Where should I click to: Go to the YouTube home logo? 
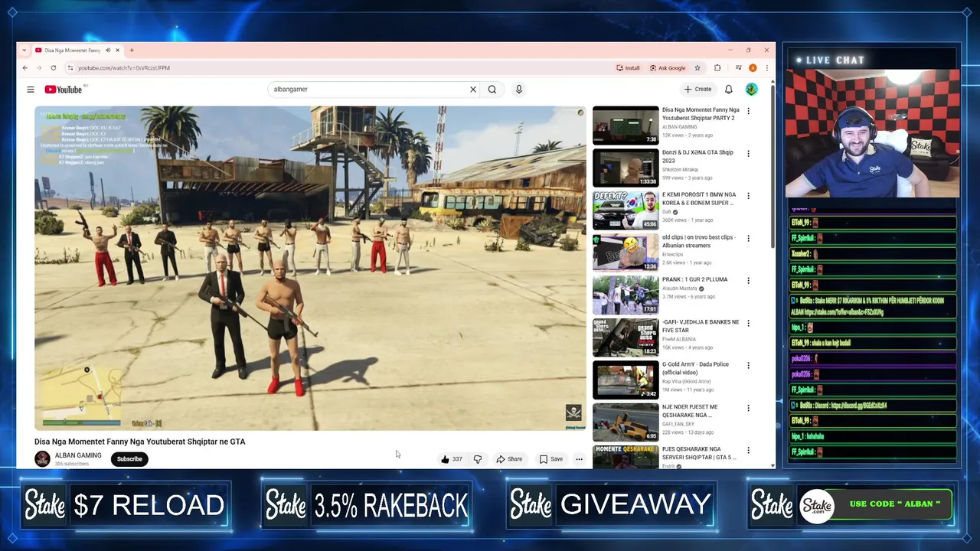pyautogui.click(x=63, y=90)
